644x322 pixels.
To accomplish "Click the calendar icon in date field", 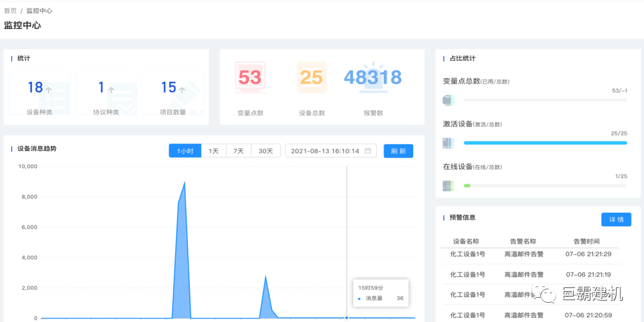I will [x=368, y=151].
